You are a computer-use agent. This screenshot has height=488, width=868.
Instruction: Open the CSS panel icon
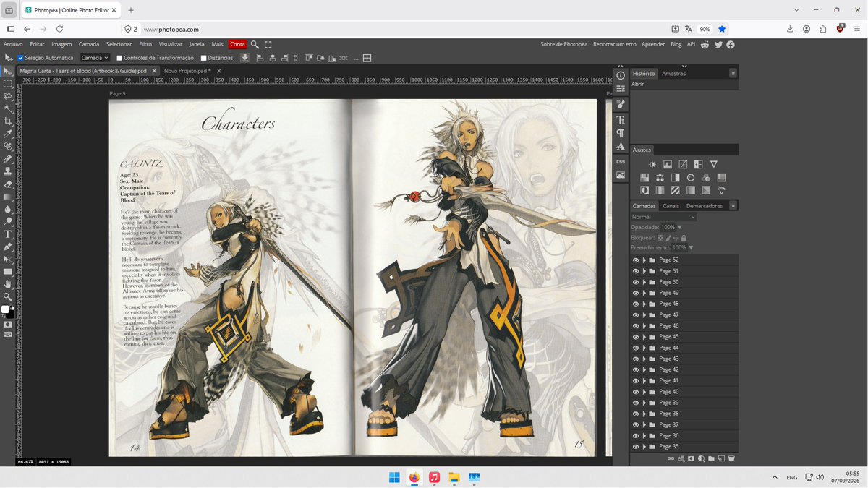tap(621, 162)
